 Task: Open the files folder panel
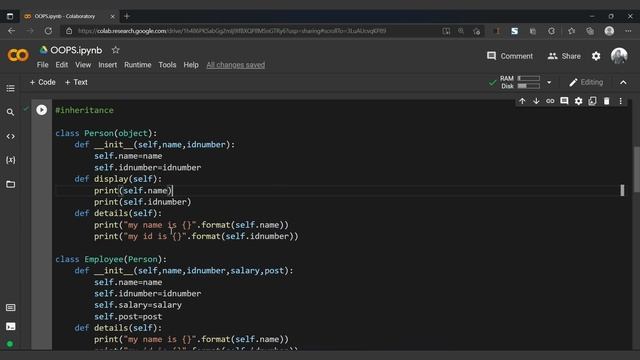pos(11,184)
